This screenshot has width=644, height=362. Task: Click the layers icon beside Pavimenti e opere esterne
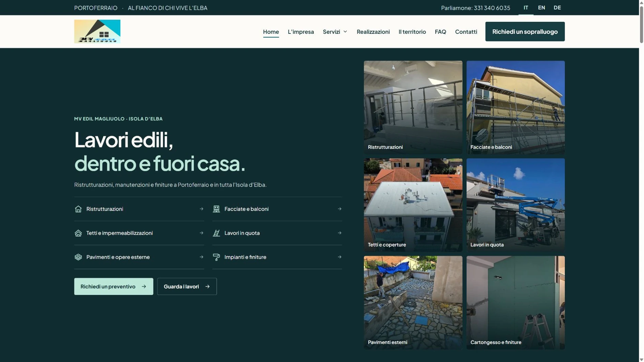pos(78,257)
